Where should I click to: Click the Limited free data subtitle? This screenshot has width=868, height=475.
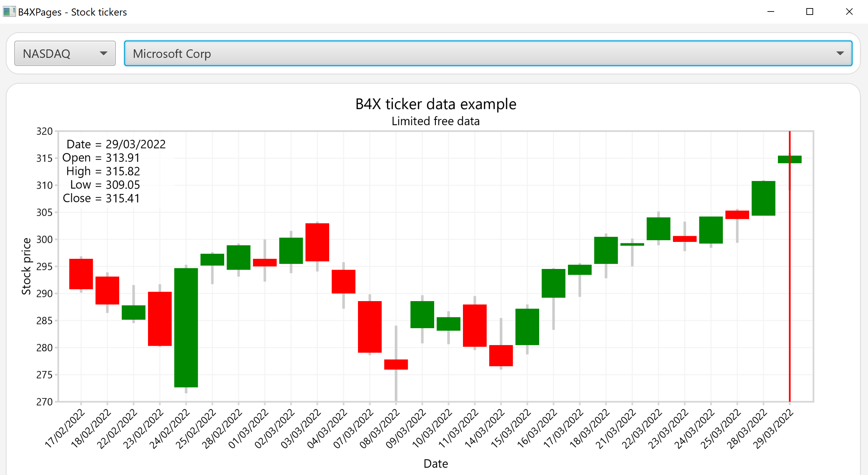pyautogui.click(x=436, y=121)
